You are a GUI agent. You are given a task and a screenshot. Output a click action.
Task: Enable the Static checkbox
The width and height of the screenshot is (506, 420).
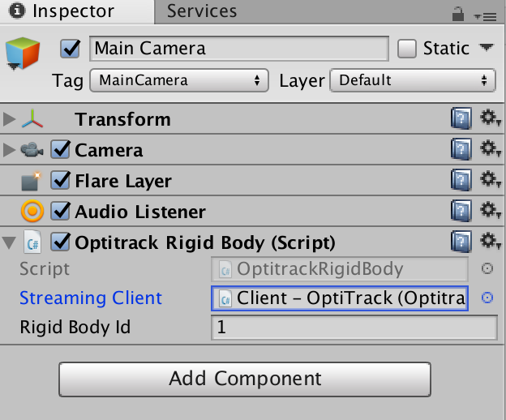click(x=406, y=49)
